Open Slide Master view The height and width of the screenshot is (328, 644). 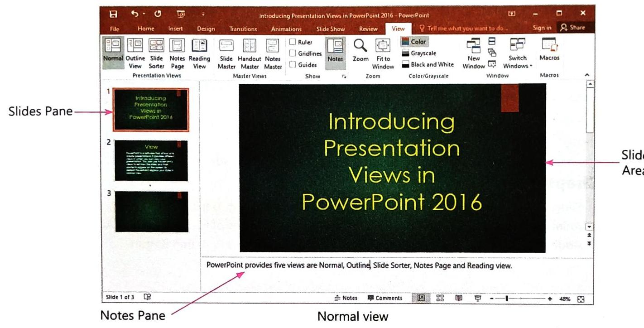click(x=226, y=54)
